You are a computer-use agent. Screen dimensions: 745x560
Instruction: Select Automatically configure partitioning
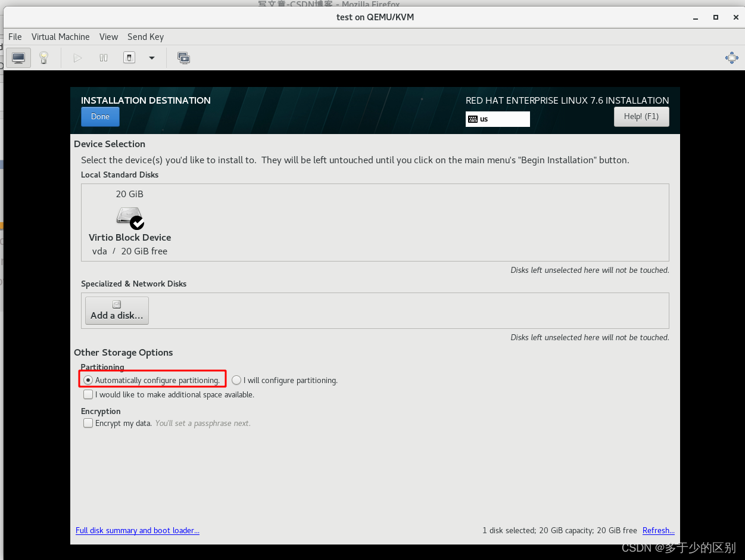152,380
